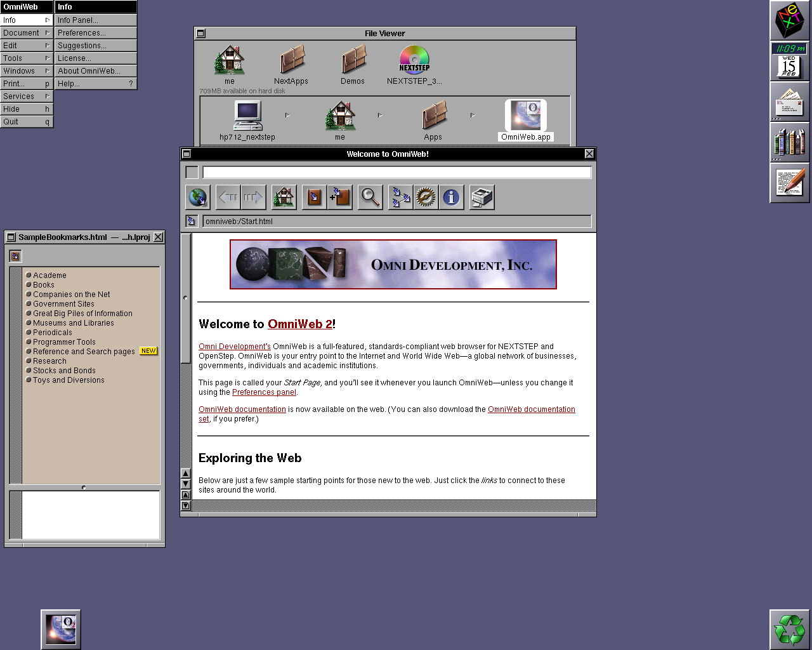Open the calendar clock dock icon
The height and width of the screenshot is (650, 812).
pyautogui.click(x=790, y=61)
